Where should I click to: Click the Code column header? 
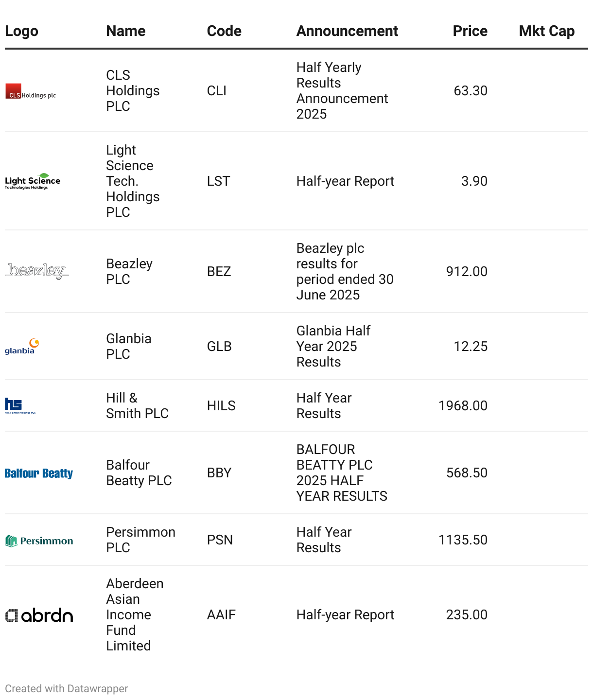(224, 31)
